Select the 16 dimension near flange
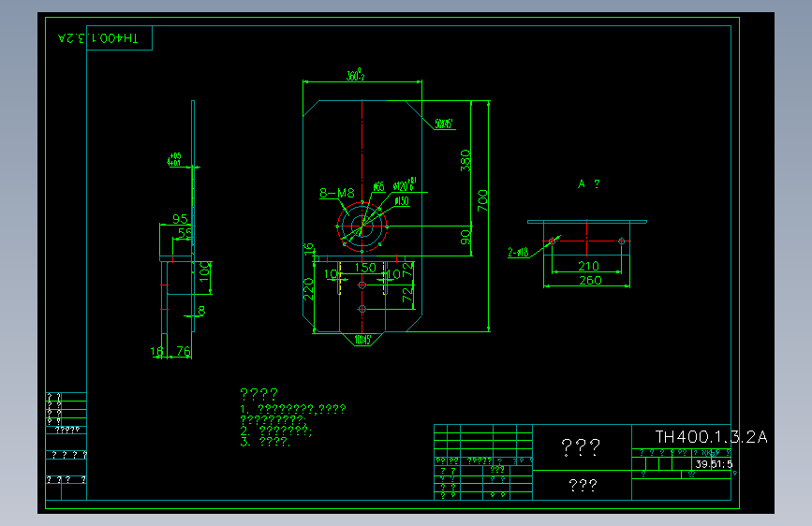Screen dimensions: 812x526 [309, 249]
